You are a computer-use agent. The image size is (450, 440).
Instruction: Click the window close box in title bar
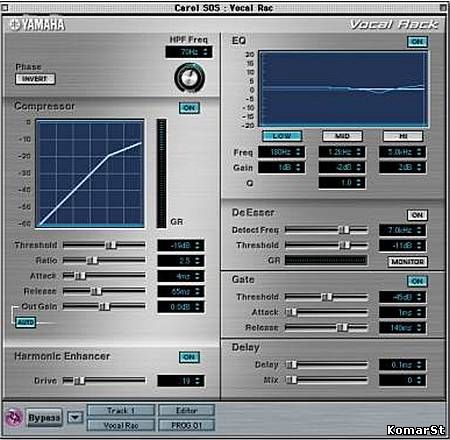point(4,7)
